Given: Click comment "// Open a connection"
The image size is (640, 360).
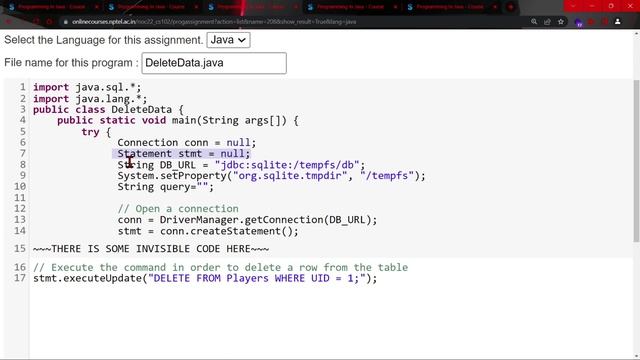Looking at the screenshot, I should [x=178, y=209].
